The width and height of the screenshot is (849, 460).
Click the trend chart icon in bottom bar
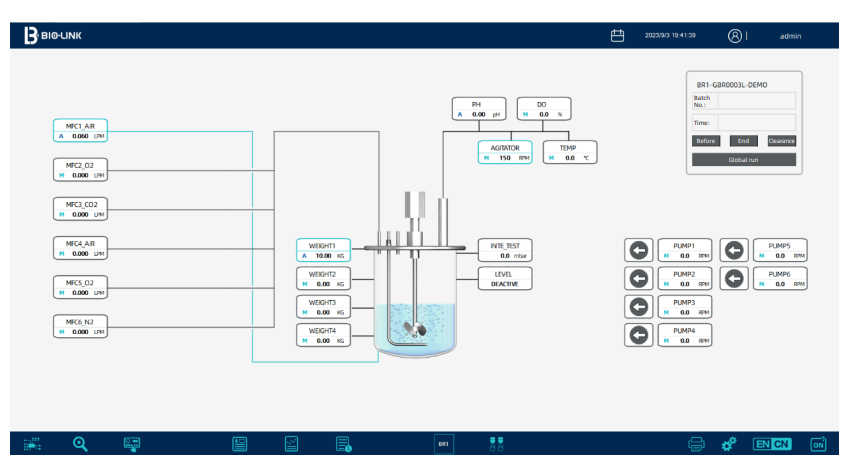292,443
